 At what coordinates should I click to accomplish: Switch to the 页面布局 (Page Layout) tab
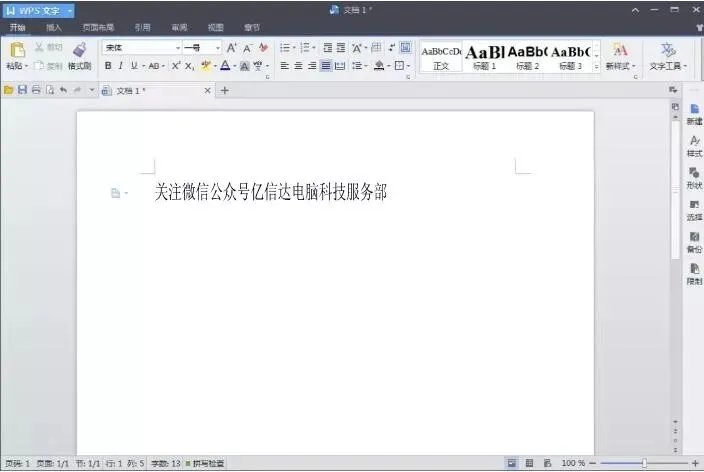tap(98, 27)
